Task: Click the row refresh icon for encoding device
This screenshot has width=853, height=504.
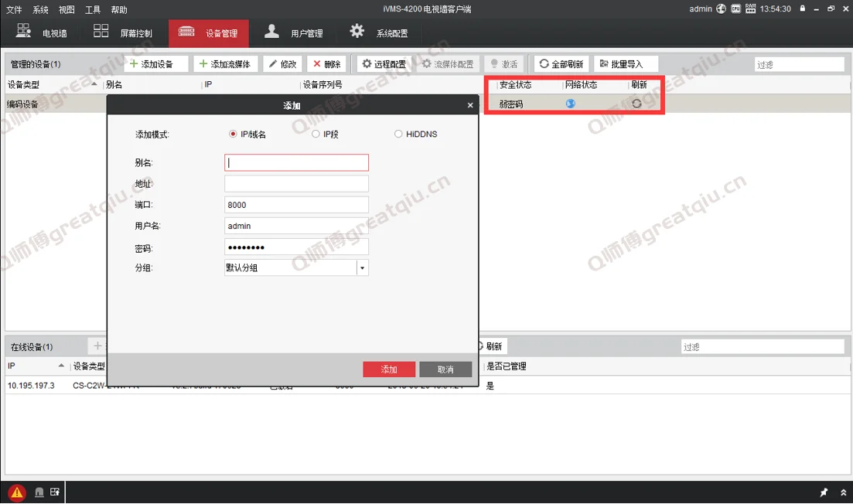Action: click(636, 104)
